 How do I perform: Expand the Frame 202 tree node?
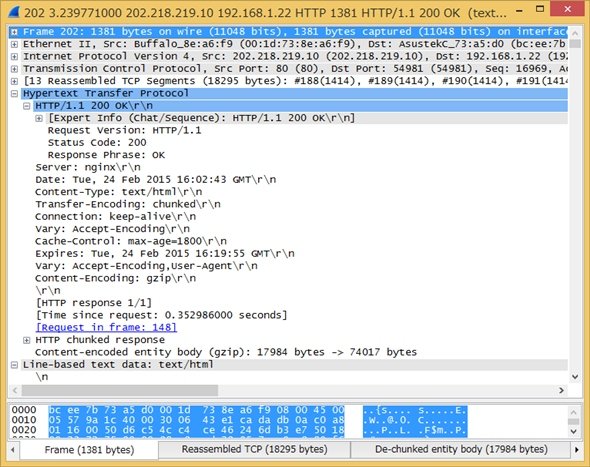(14, 32)
